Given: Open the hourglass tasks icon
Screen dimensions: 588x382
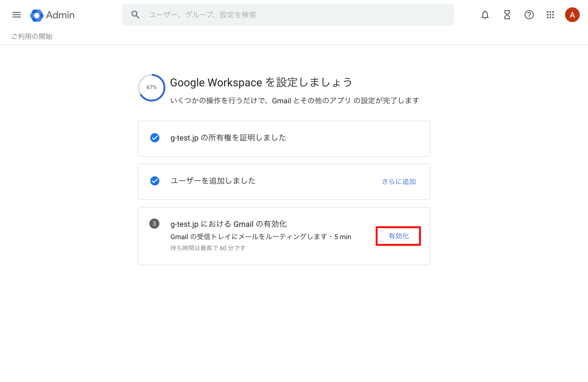Looking at the screenshot, I should pyautogui.click(x=507, y=15).
